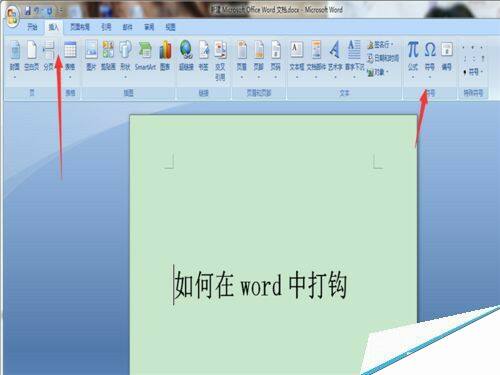Screen dimensions: 500x375
Task: Open the Page Layout (页面布局) tab
Action: point(80,27)
